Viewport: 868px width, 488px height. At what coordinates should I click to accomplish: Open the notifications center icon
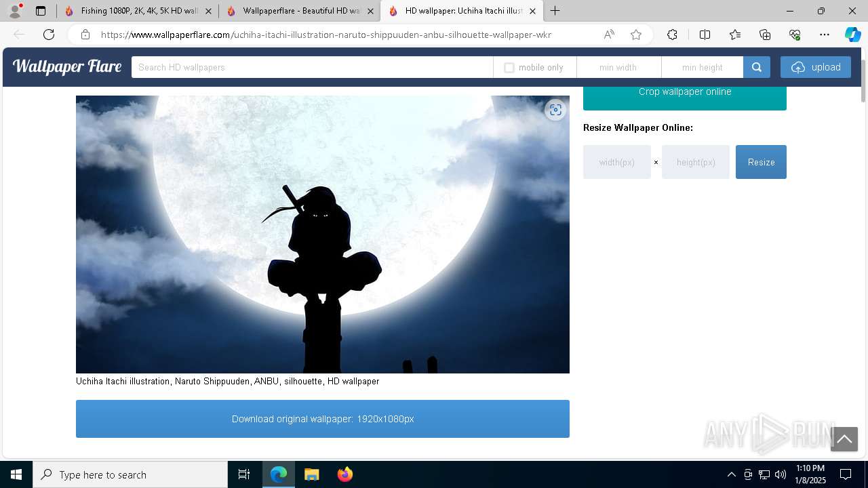(846, 474)
